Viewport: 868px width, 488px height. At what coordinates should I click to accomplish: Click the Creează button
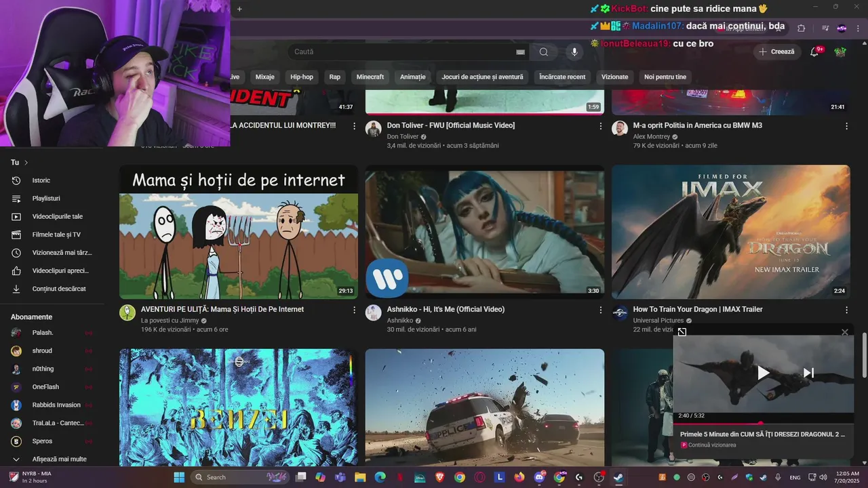pos(777,52)
